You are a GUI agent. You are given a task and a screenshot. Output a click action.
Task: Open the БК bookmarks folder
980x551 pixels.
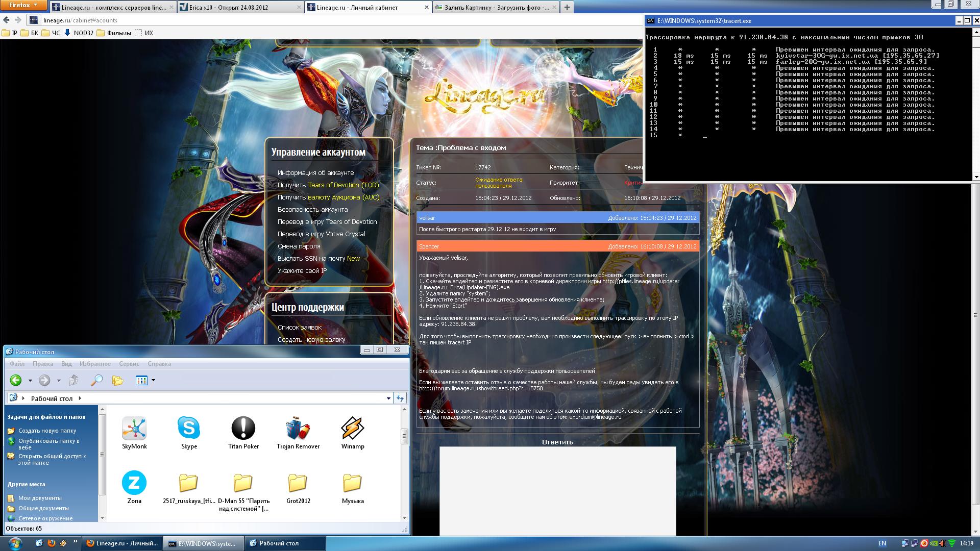tap(30, 33)
